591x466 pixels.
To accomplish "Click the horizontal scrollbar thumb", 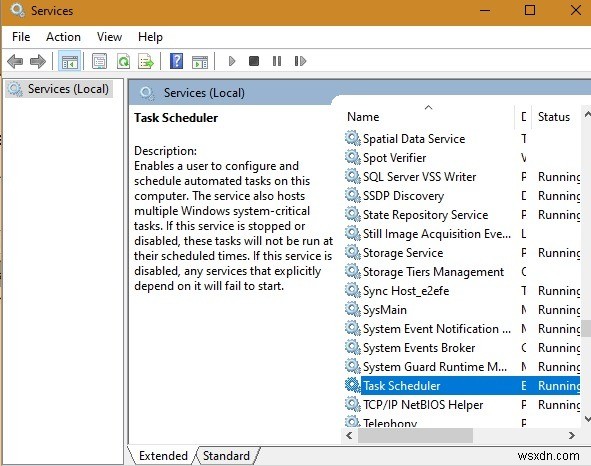I will [x=415, y=435].
